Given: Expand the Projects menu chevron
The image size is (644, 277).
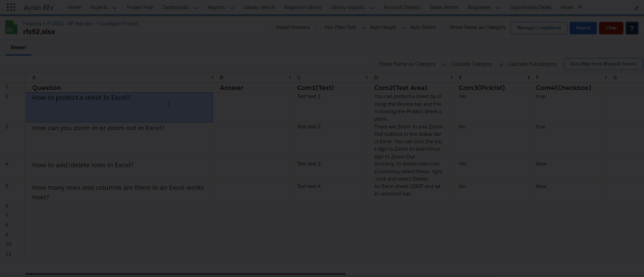Looking at the screenshot, I should tap(115, 8).
